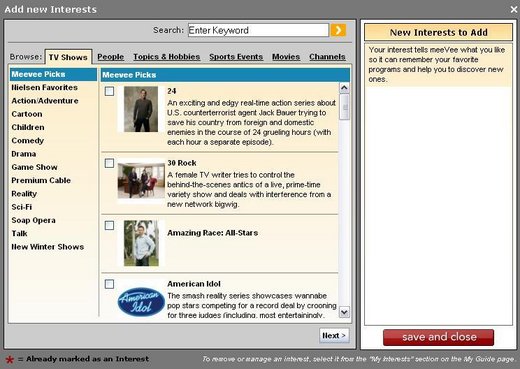Click the scroll down arrow in show list
The width and height of the screenshot is (520, 369).
click(x=344, y=312)
